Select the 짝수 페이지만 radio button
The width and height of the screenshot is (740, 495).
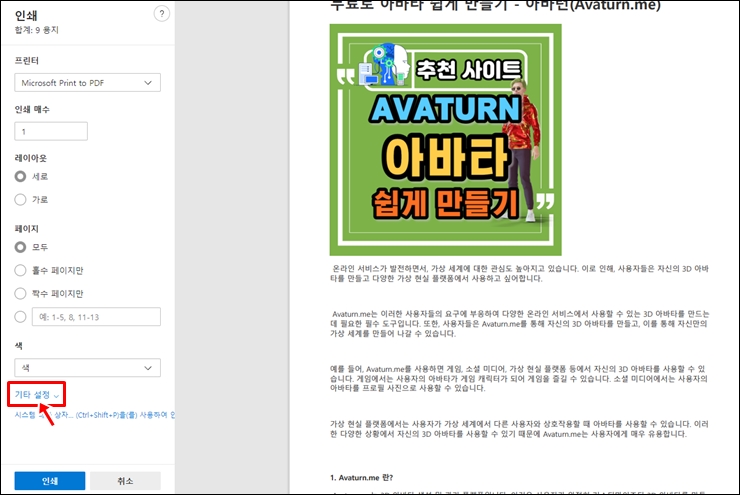(20, 294)
